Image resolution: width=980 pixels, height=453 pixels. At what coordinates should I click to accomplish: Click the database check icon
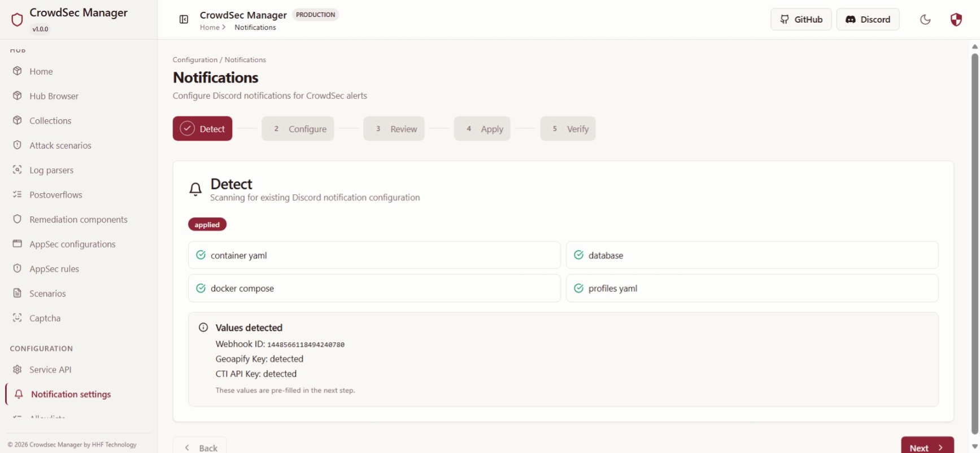point(578,255)
